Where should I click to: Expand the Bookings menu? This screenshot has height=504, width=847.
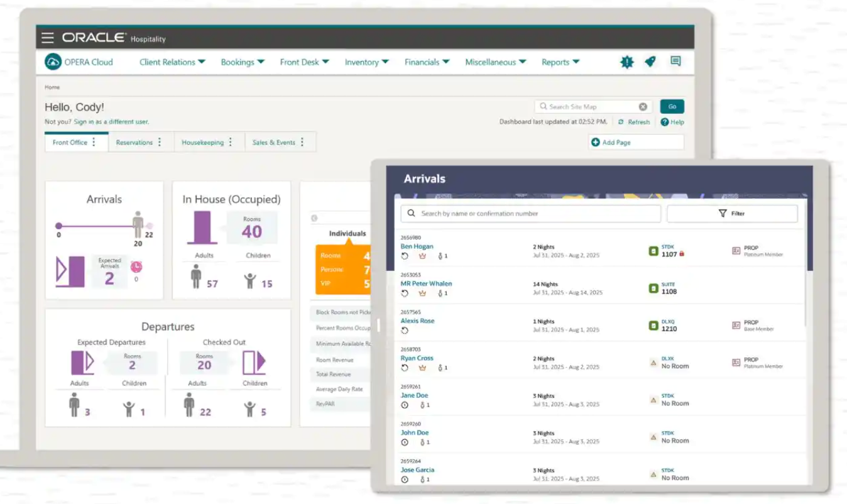click(x=243, y=62)
